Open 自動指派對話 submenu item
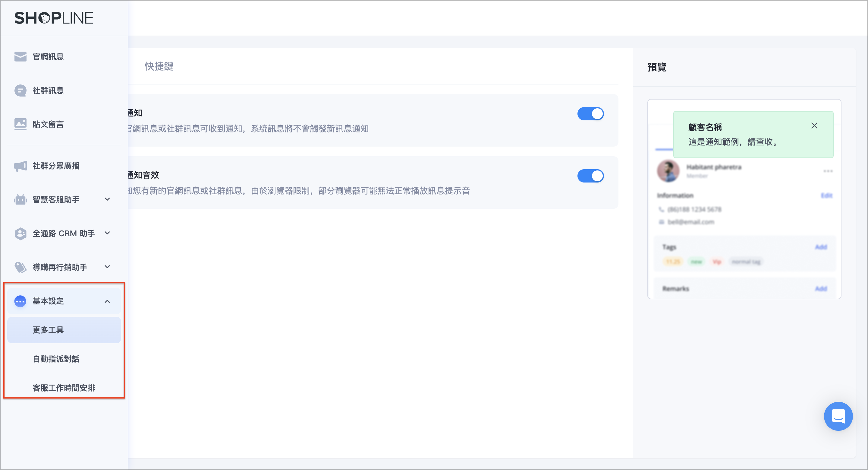The image size is (868, 470). coord(64,359)
